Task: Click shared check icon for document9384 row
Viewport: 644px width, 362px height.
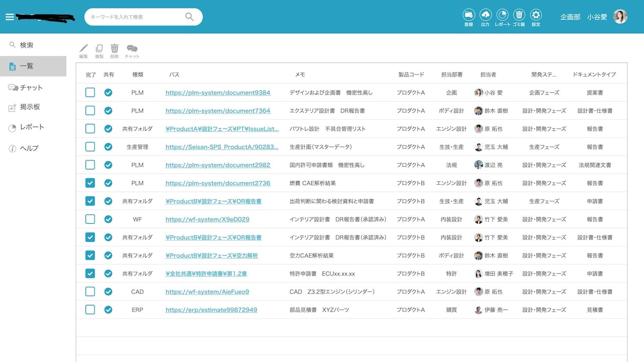Action: [108, 92]
